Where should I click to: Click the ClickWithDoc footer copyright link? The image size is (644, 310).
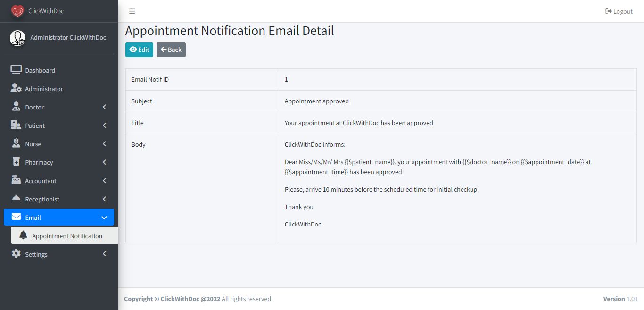click(190, 299)
